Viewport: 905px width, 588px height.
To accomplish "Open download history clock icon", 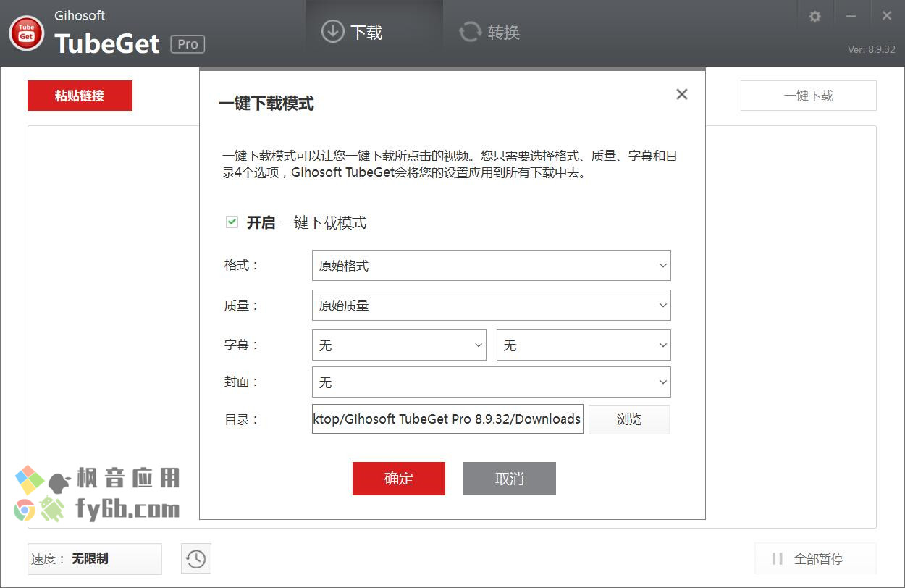I will 195,559.
